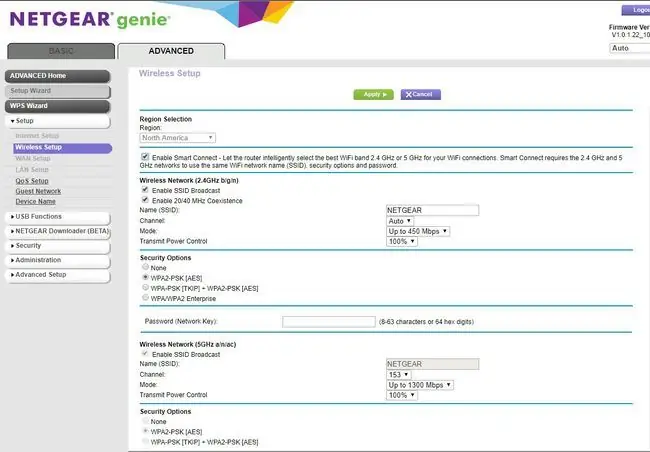Open the 5GHz Channel 153 dropdown
650x452 pixels.
coord(398,375)
